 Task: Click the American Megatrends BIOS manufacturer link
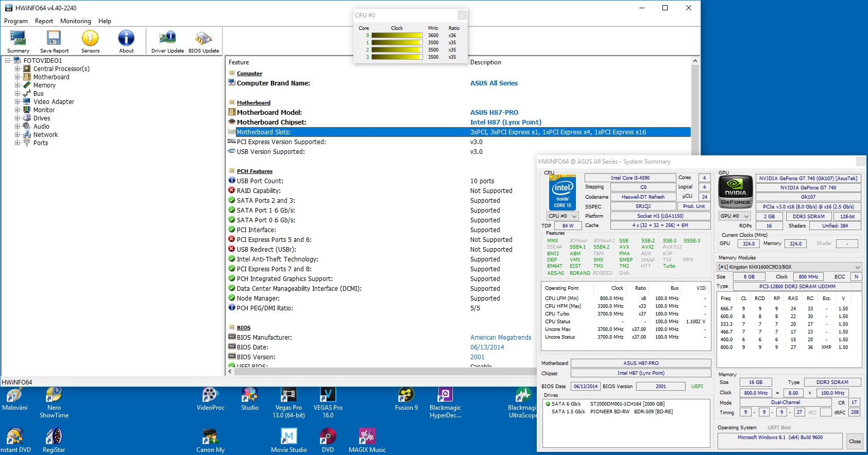point(501,338)
